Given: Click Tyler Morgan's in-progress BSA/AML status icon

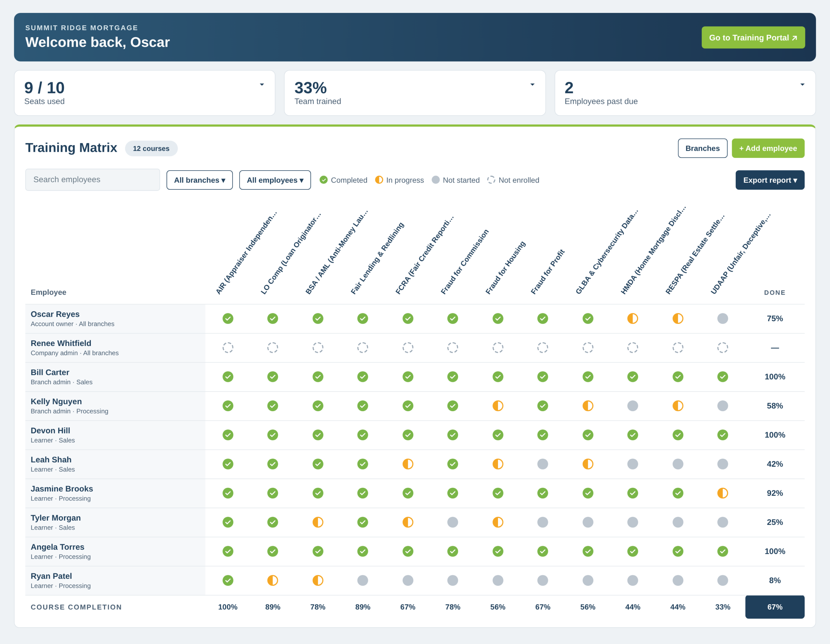Looking at the screenshot, I should [x=318, y=522].
